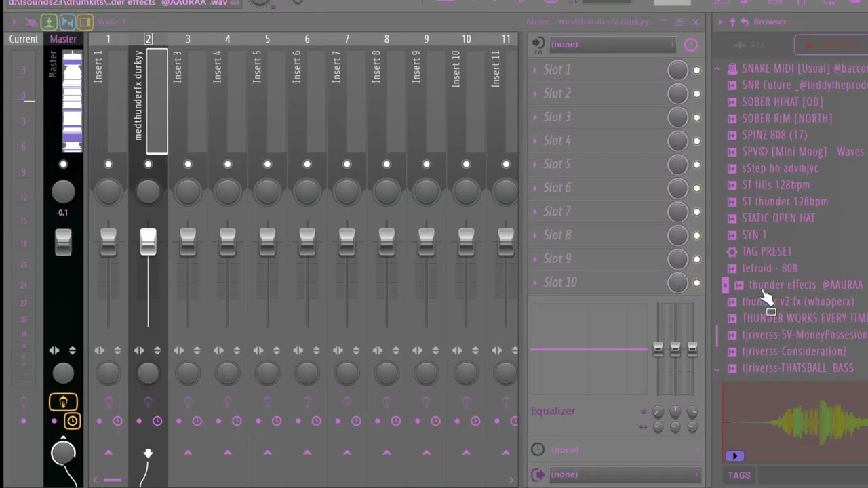This screenshot has width=868, height=488.
Task: Click the EQ input routing icon
Action: (x=538, y=44)
